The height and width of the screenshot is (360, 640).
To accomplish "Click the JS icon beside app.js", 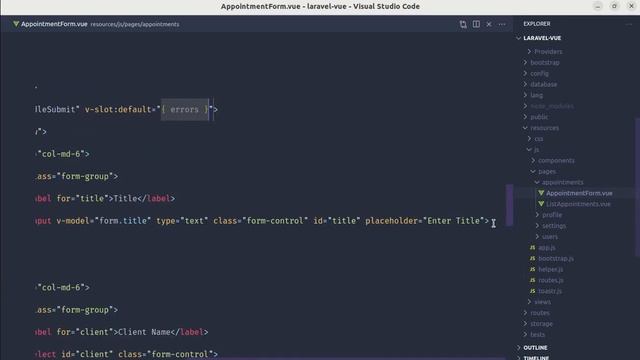I will point(532,247).
